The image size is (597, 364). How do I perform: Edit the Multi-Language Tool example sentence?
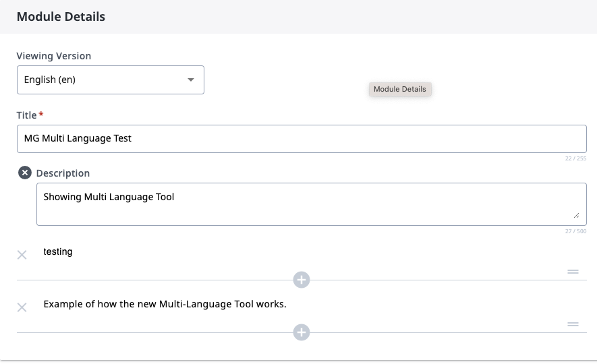coord(165,304)
